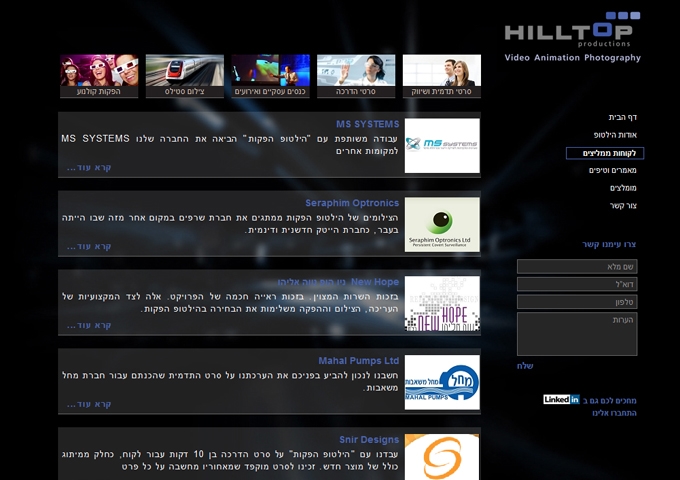Viewport: 680px width, 480px height.
Task: Open the הפקות קולנוע category tile
Action: tap(99, 76)
